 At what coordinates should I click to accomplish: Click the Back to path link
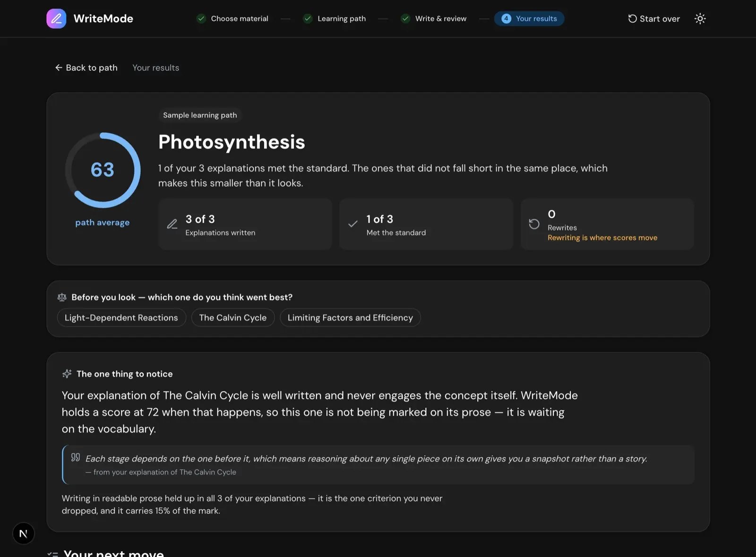click(86, 68)
